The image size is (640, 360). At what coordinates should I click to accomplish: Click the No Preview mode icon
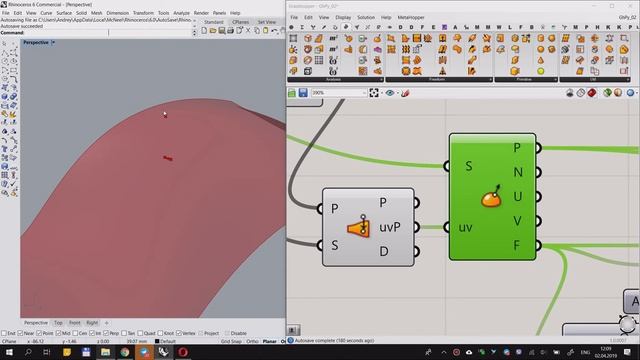tap(570, 93)
